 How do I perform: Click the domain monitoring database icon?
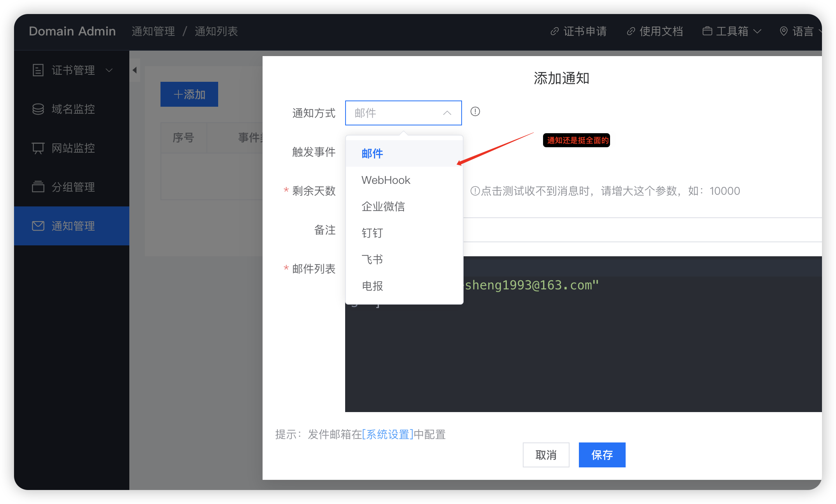pos(38,109)
